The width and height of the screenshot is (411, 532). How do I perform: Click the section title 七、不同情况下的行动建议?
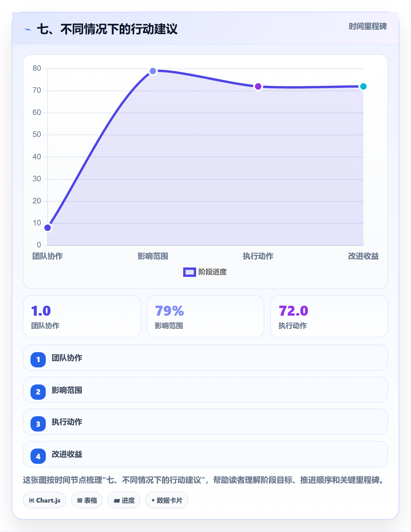click(107, 29)
